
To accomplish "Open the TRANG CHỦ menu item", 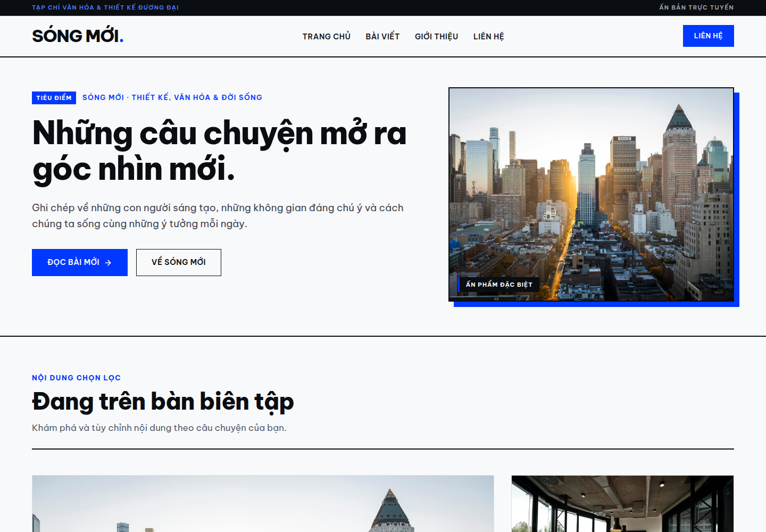I will [x=327, y=36].
